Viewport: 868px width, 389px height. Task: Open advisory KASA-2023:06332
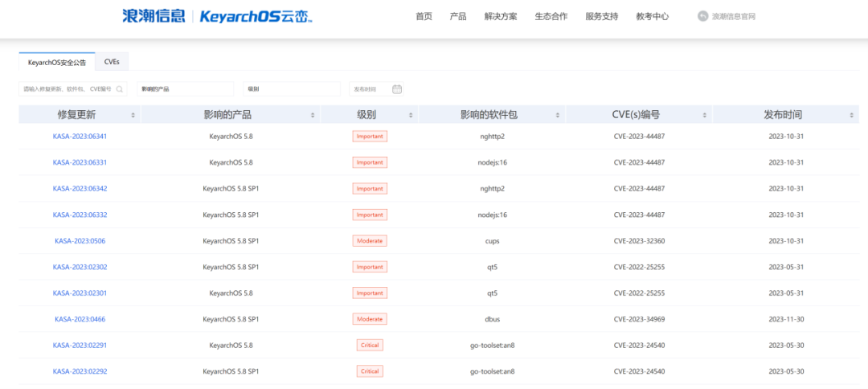click(x=80, y=215)
